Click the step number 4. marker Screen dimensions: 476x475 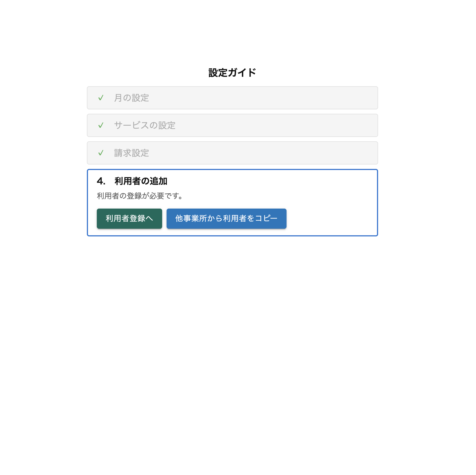(101, 181)
